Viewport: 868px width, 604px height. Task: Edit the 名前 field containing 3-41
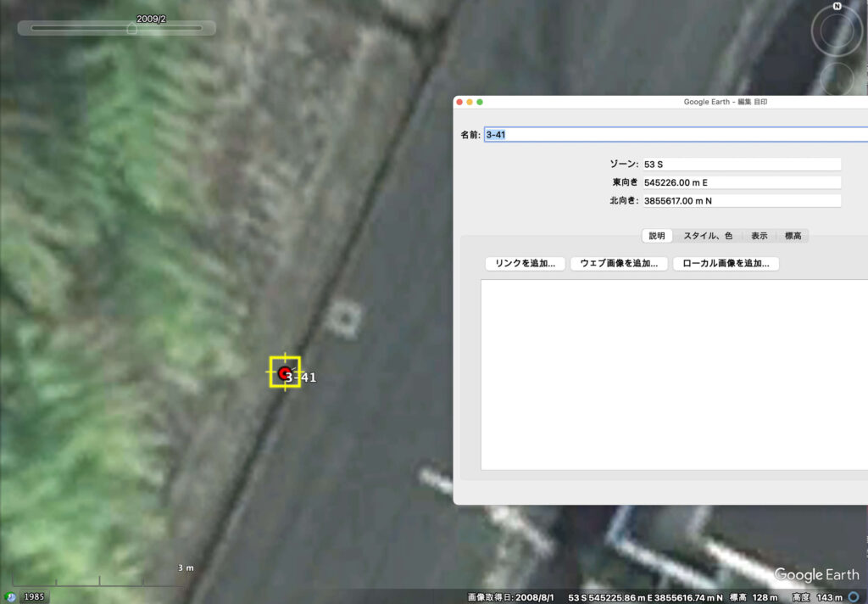coord(676,135)
